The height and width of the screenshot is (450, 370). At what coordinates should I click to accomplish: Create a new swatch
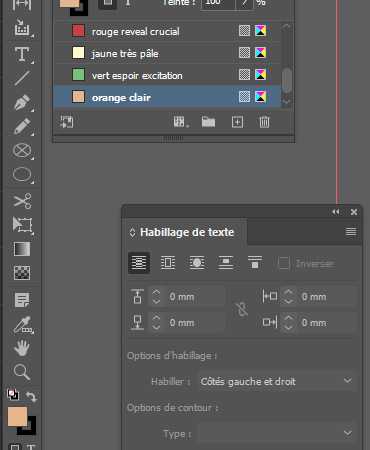click(x=237, y=122)
